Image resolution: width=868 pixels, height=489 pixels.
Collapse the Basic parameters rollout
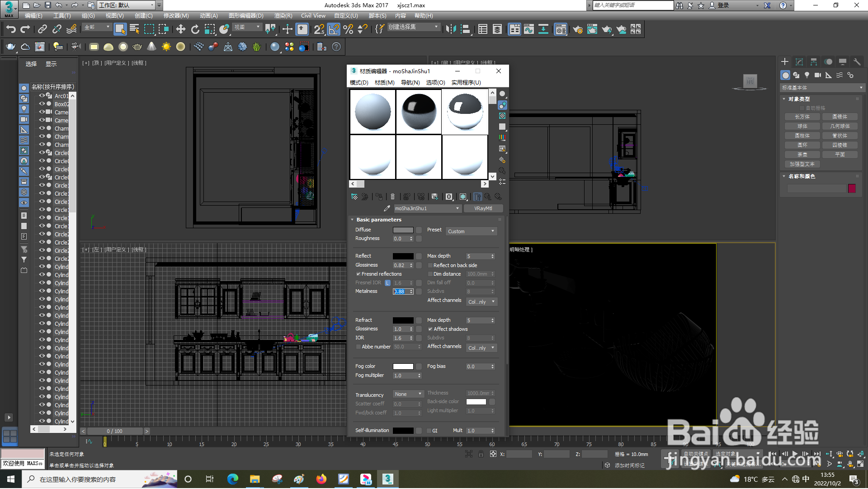[378, 220]
